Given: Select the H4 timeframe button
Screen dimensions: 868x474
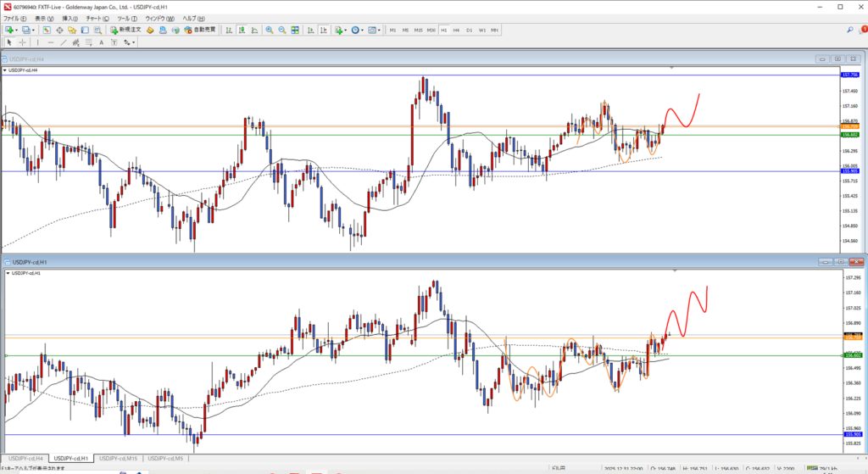Looking at the screenshot, I should point(457,30).
